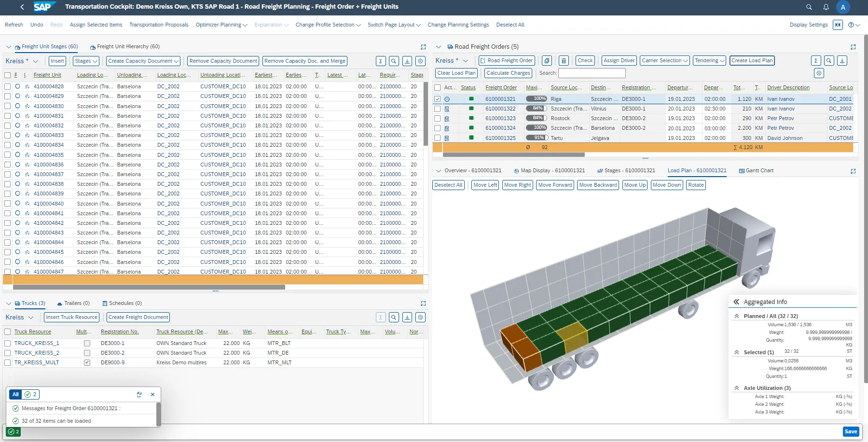The image size is (868, 442).
Task: Open the Change Profile Selection dropdown
Action: click(x=328, y=25)
